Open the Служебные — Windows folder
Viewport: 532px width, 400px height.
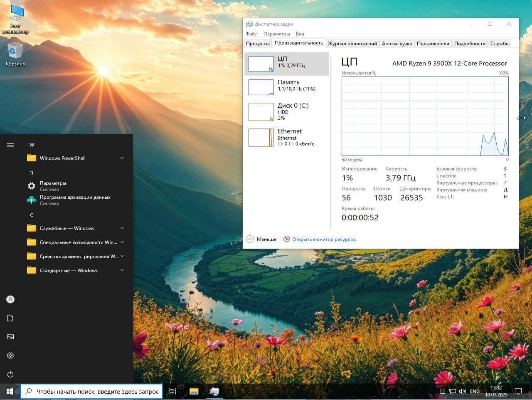click(x=76, y=228)
